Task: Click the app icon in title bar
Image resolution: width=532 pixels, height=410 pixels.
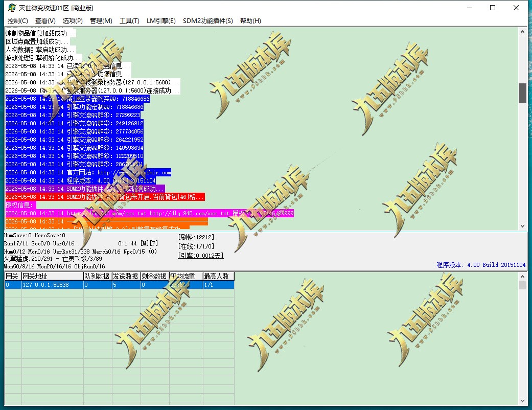Action: tap(12, 8)
